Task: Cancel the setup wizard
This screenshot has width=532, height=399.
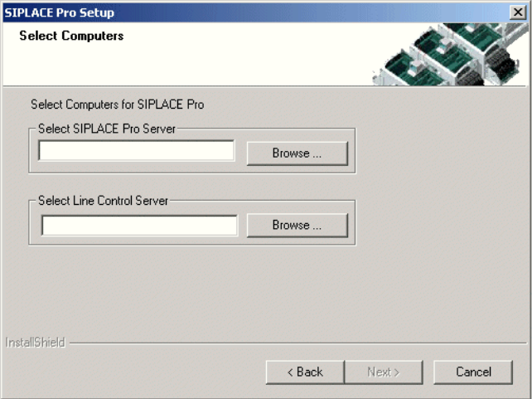Action: (473, 372)
